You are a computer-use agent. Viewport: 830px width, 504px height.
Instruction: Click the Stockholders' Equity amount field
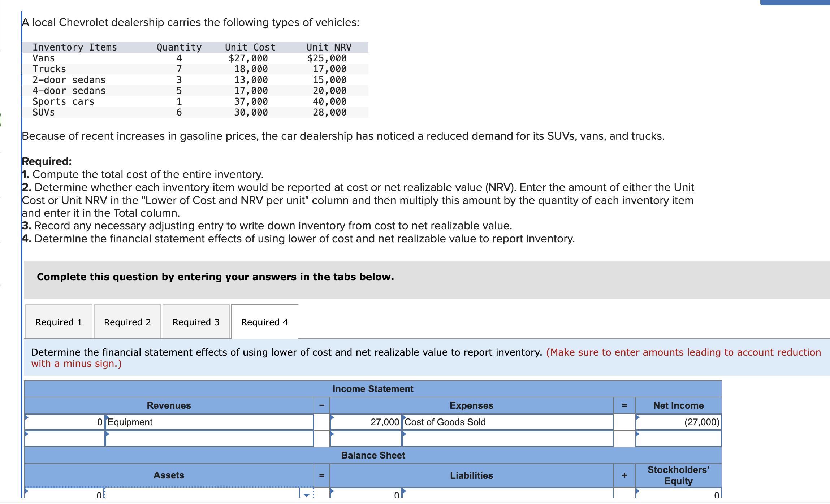(678, 494)
